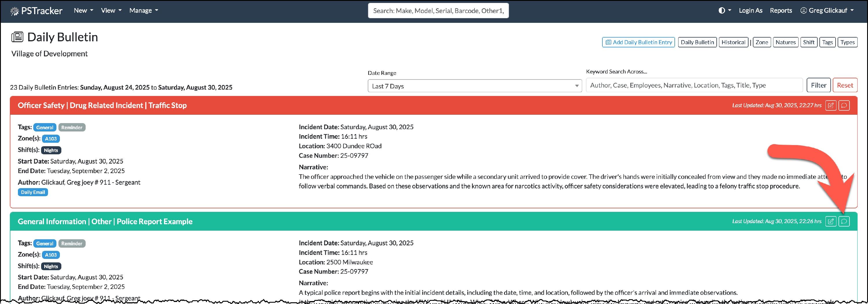Viewport: 868px width, 304px height.
Task: Click Last Updated Aug 30, 2025, 22:27 hrs text
Action: tap(777, 105)
